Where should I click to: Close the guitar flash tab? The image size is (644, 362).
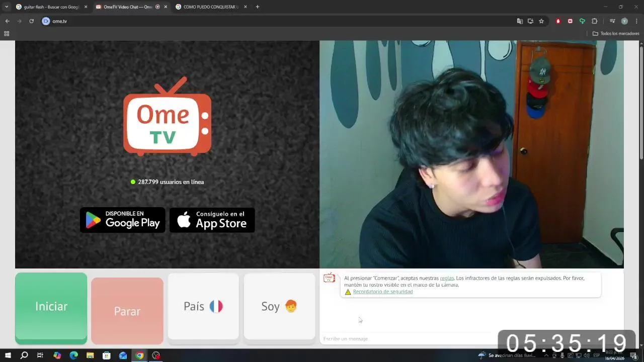coord(86,7)
